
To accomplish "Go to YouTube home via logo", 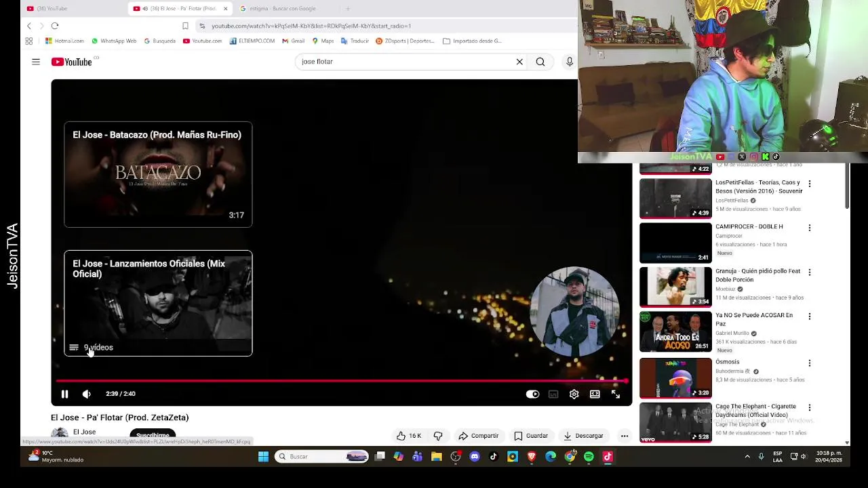I will coord(71,62).
